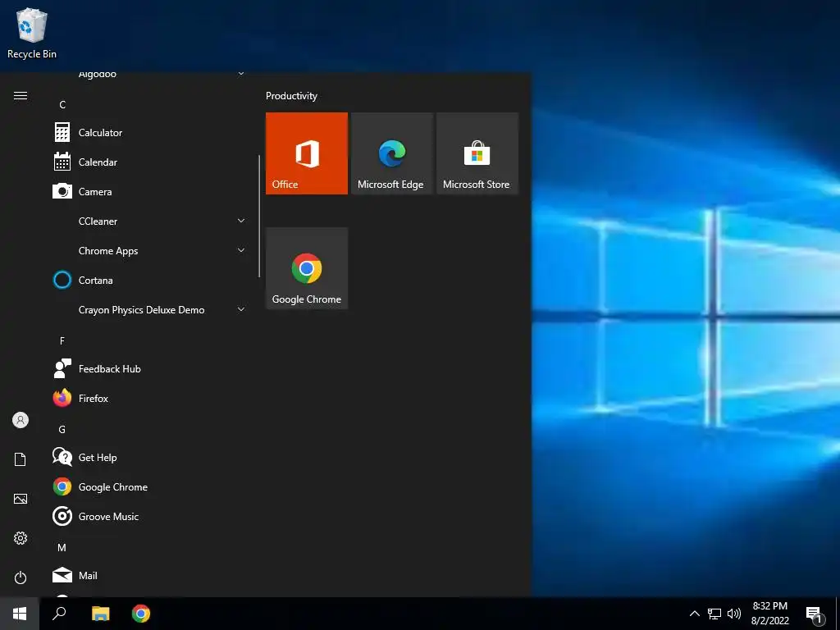Click the Windows Start button
840x630 pixels.
pyautogui.click(x=20, y=614)
